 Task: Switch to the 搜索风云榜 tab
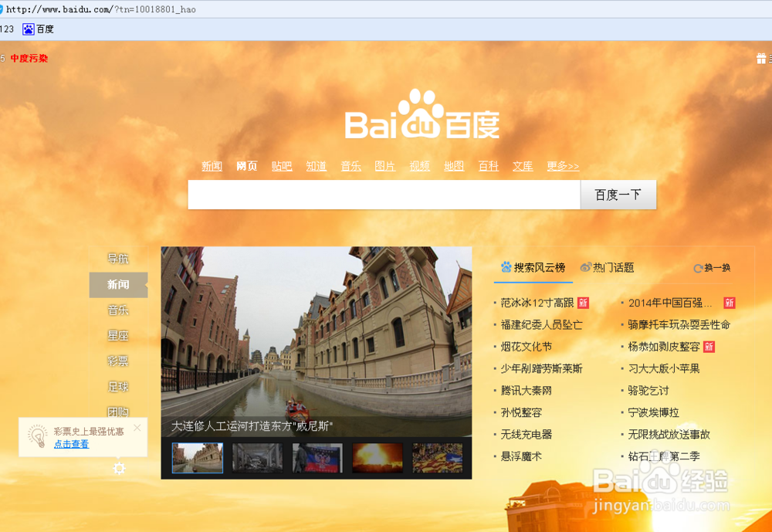[x=533, y=268]
